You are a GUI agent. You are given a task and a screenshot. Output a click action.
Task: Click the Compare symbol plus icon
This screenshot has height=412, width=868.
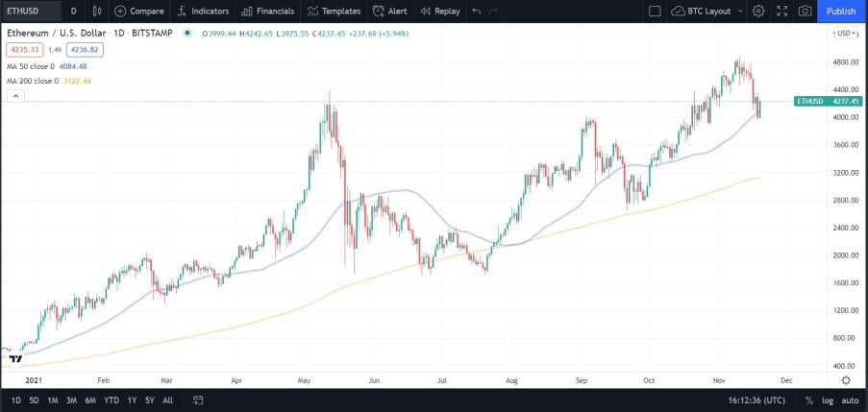point(120,12)
